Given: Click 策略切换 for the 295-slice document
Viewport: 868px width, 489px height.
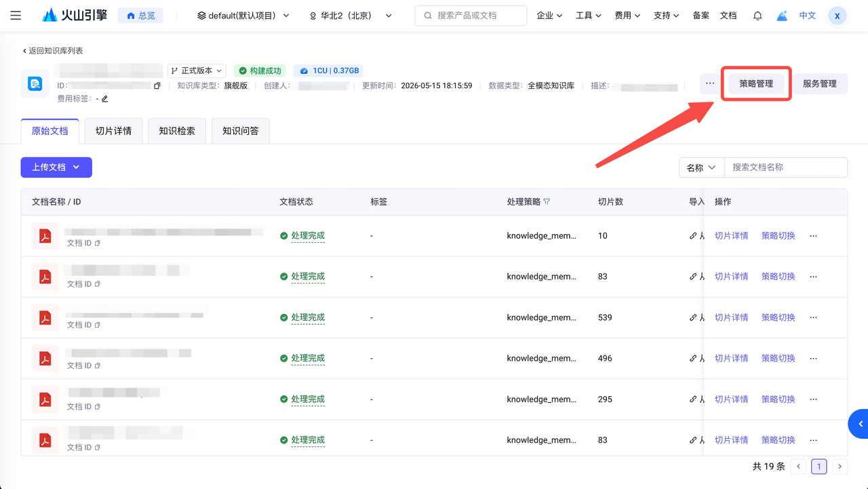Looking at the screenshot, I should click(x=778, y=399).
